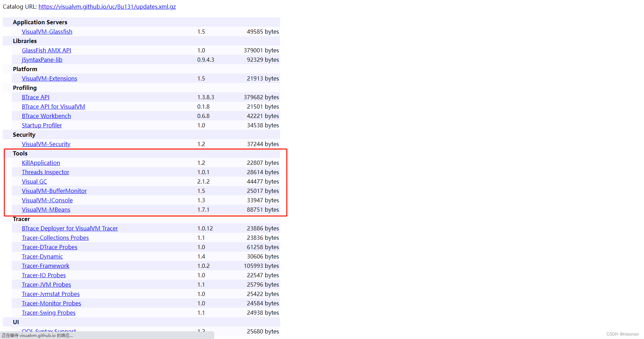This screenshot has width=644, height=339.
Task: Click the Tracer-IO Probes link
Action: [x=44, y=275]
